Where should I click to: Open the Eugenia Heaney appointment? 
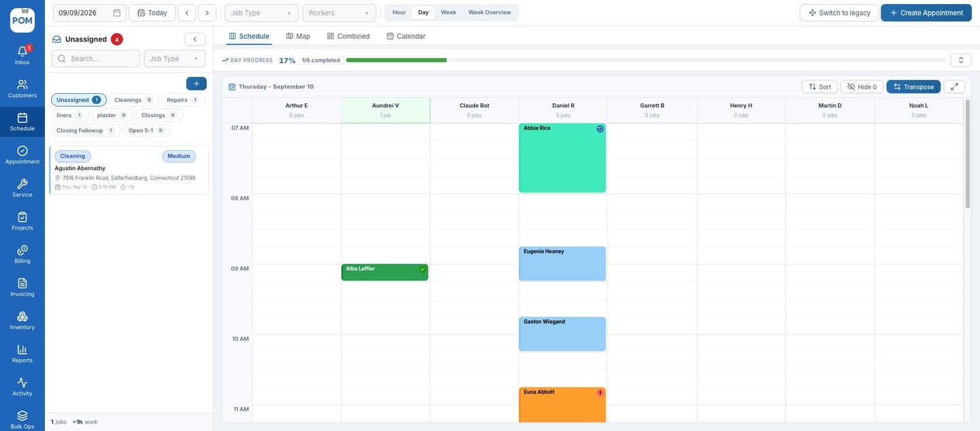point(562,264)
